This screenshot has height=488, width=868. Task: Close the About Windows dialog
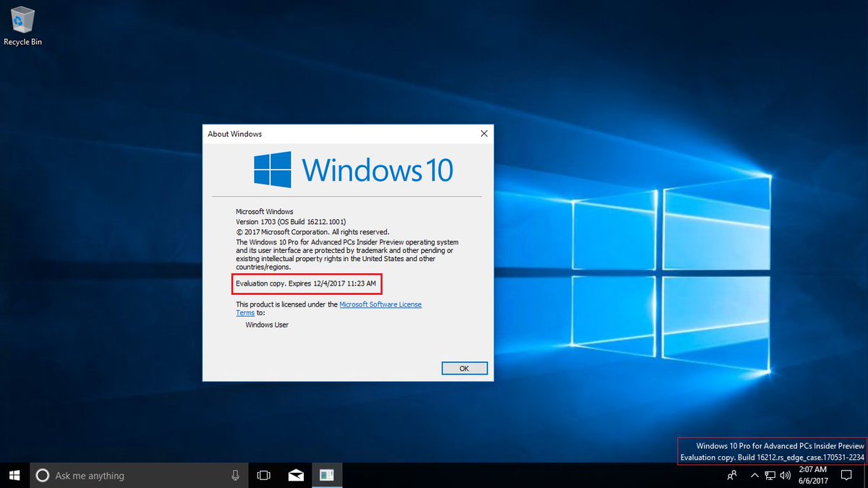pos(484,134)
